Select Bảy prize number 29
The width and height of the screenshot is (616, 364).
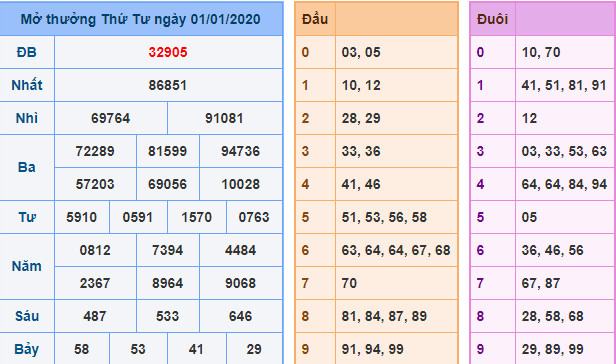click(254, 349)
